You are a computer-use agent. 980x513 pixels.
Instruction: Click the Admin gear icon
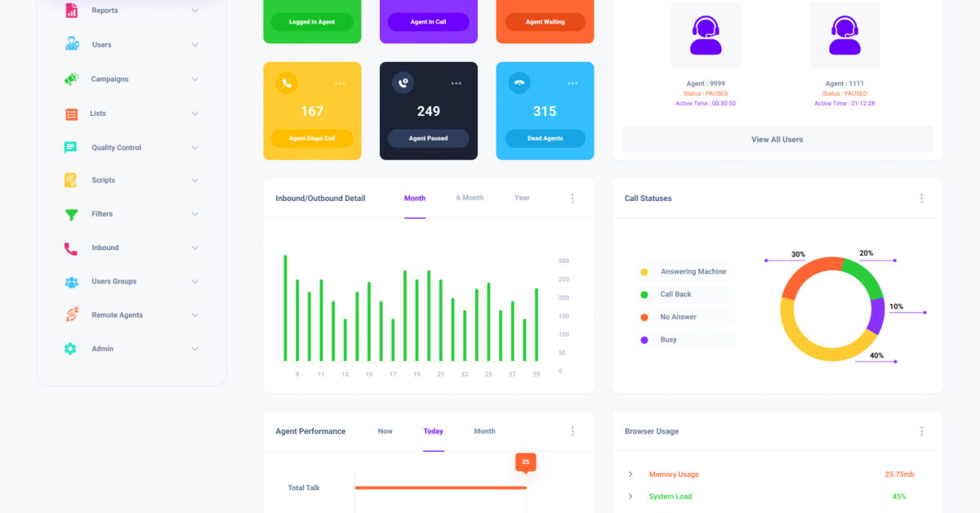71,349
